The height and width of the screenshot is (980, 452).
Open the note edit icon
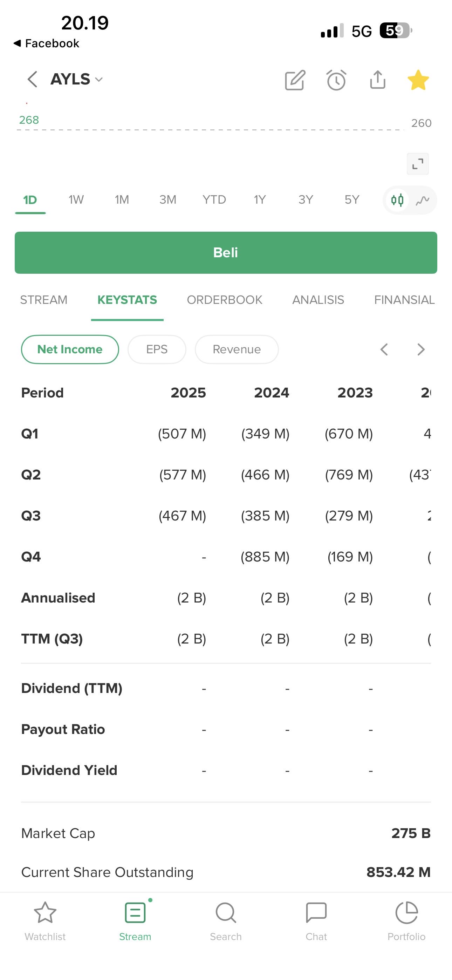(x=295, y=80)
